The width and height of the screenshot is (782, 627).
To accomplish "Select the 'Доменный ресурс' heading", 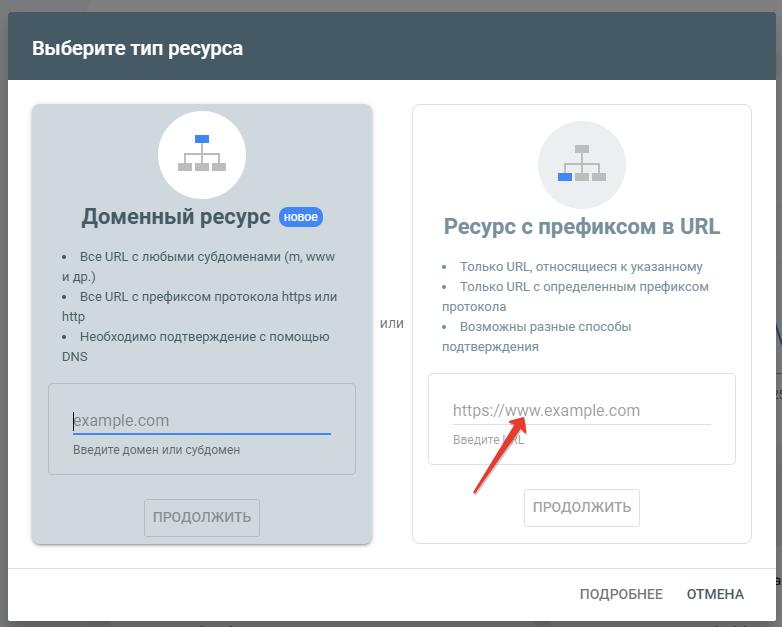I will click(176, 217).
